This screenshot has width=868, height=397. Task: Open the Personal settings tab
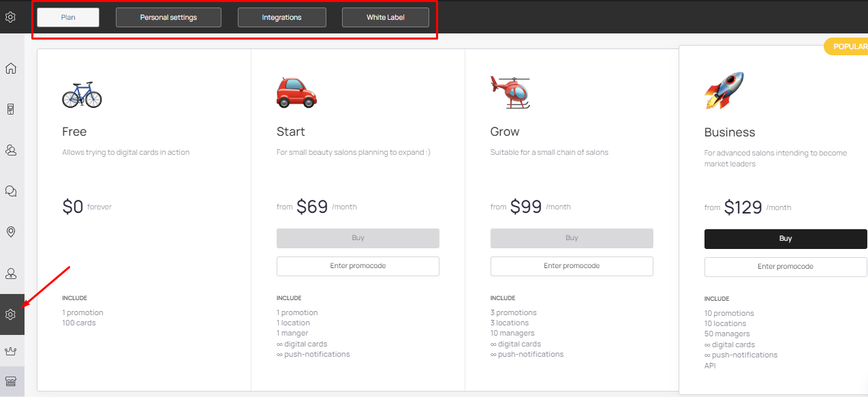click(168, 17)
